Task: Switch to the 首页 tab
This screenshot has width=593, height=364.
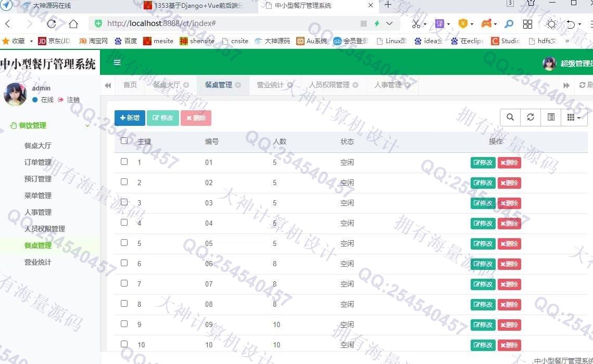Action: (x=130, y=85)
